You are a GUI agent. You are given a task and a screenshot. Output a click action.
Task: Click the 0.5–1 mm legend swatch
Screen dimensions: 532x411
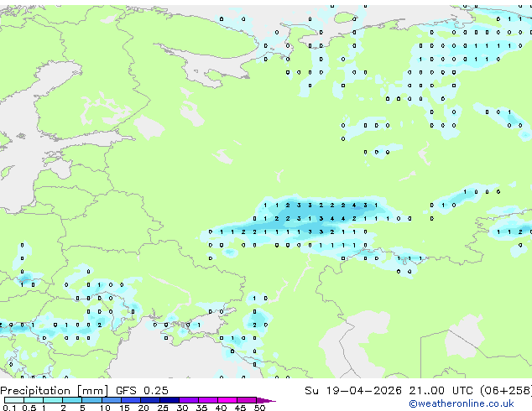(34, 400)
